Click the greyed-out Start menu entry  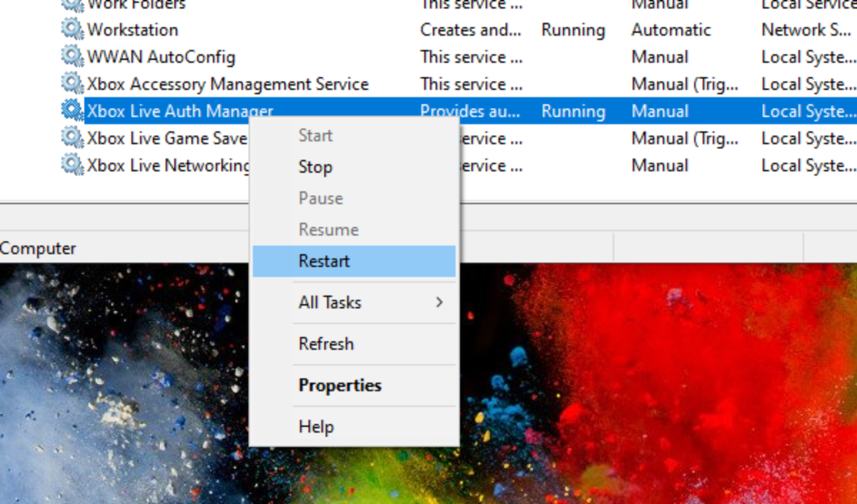[x=315, y=136]
